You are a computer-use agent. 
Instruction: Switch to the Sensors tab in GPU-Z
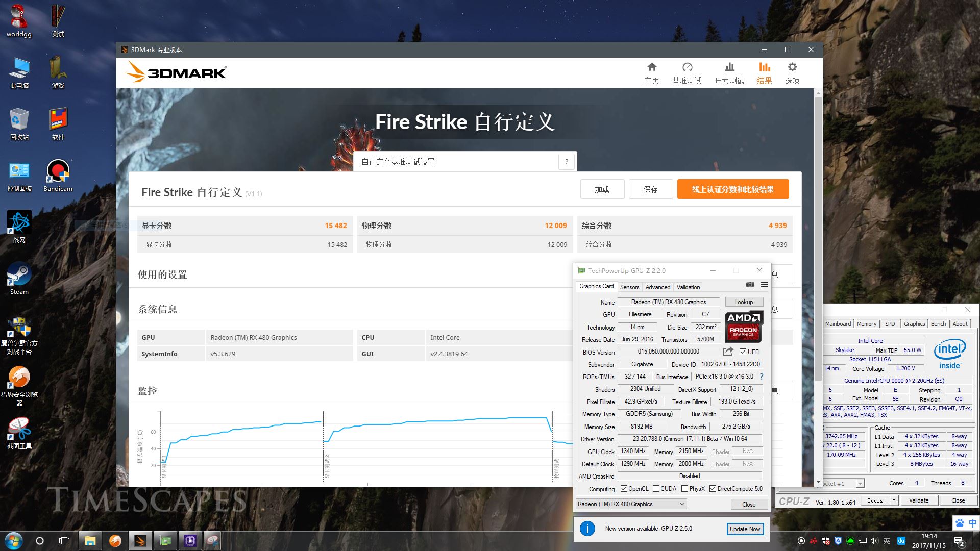click(629, 287)
